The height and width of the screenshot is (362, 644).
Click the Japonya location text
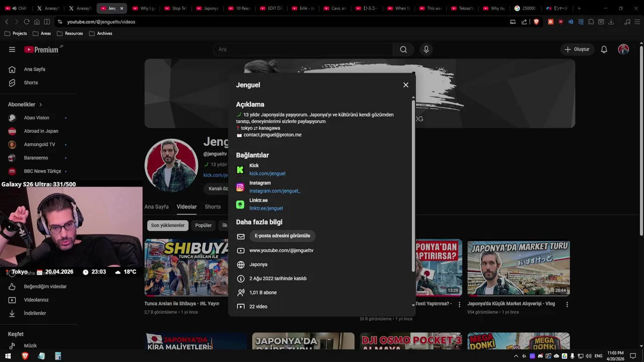tap(259, 264)
